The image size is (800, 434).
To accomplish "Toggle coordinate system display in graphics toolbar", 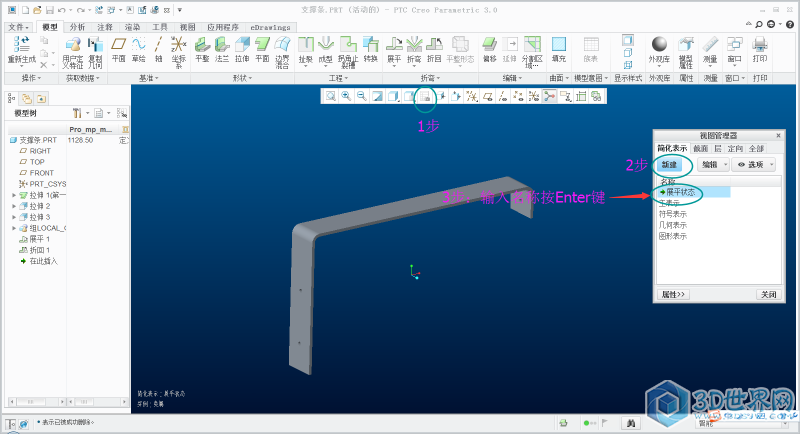I will click(534, 96).
